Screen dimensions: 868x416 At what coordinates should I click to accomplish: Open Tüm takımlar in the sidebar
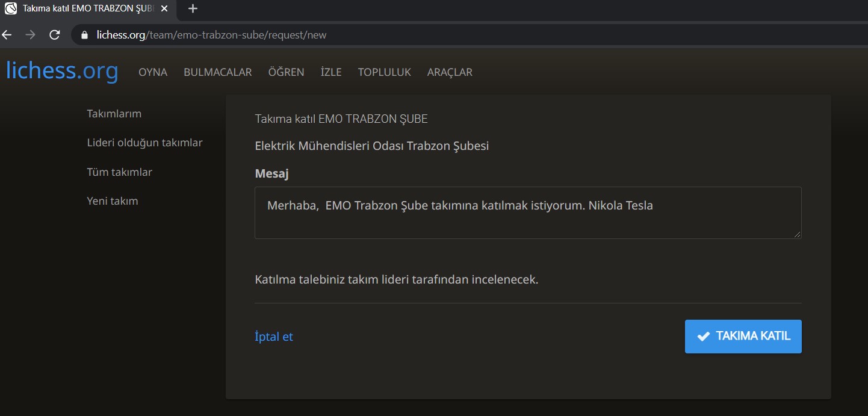[x=120, y=172]
